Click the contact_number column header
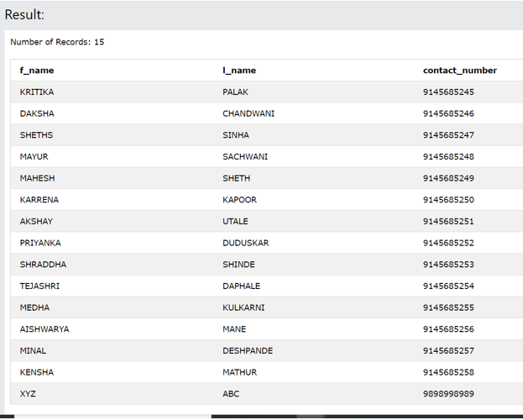This screenshot has width=523, height=420. [460, 71]
